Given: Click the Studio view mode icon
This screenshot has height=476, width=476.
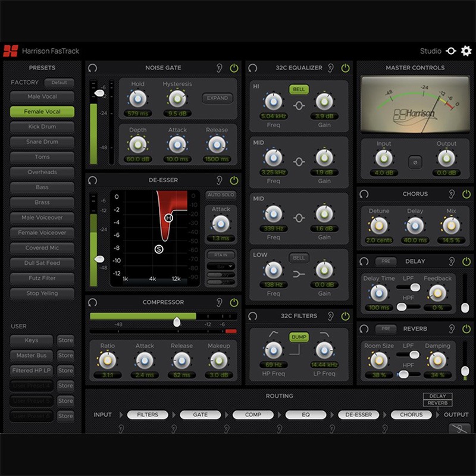Looking at the screenshot, I should pyautogui.click(x=451, y=51).
